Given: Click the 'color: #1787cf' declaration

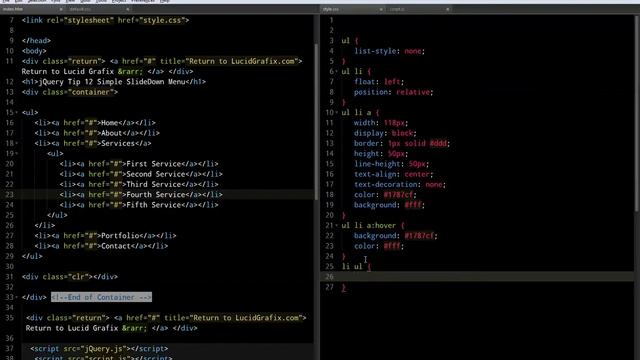Looking at the screenshot, I should coord(385,195).
